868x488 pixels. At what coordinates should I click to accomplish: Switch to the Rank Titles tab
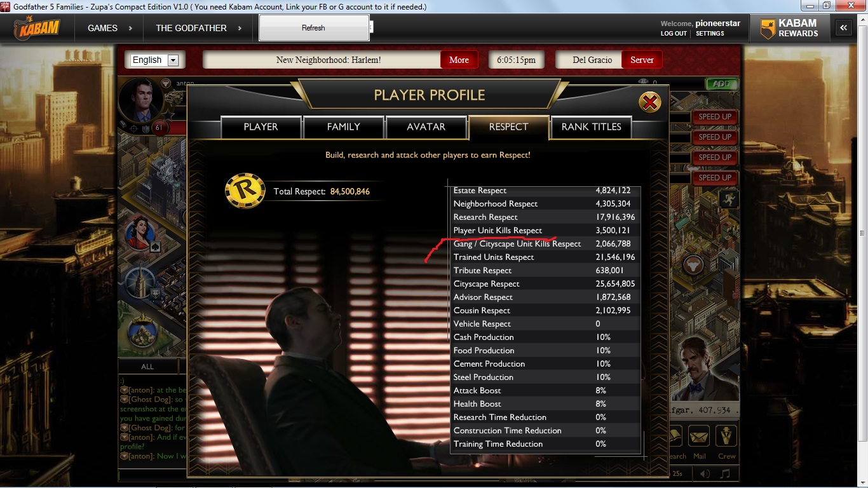[x=591, y=127]
